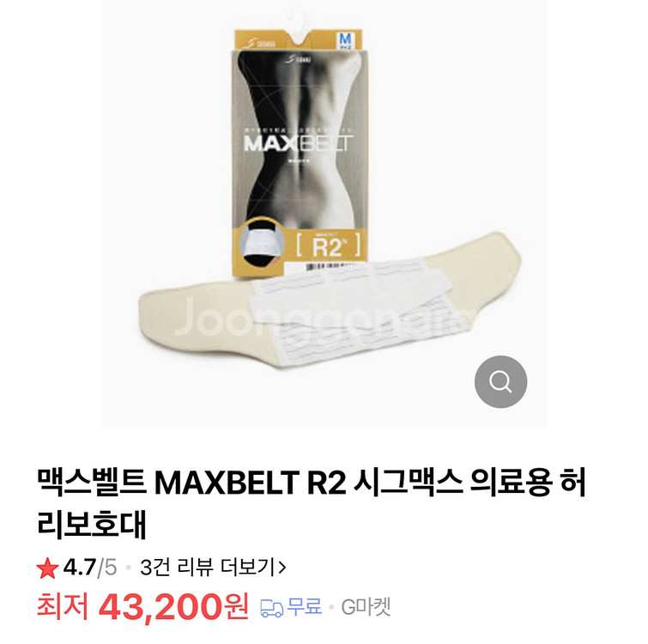Open the G마켓 seller link
This screenshot has height=644, width=648.
[x=366, y=607]
